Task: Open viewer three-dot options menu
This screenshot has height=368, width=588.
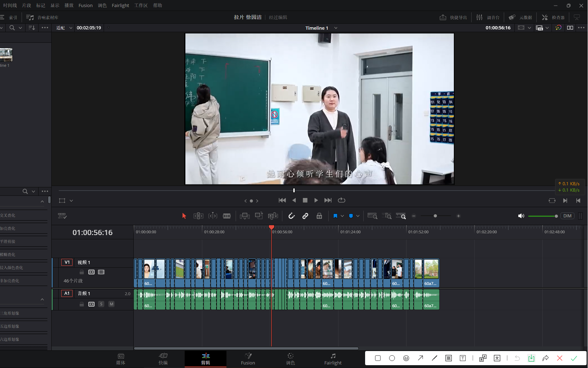Action: pos(581,28)
